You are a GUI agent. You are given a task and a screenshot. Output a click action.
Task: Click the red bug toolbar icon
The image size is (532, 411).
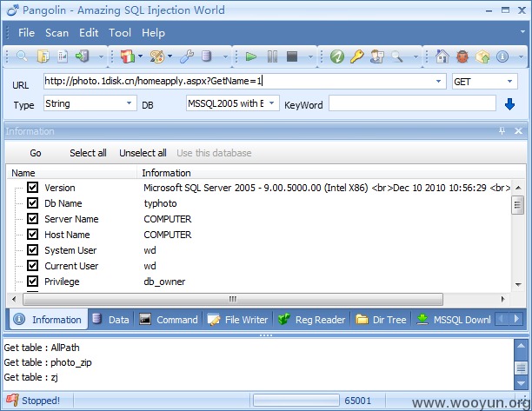(462, 56)
